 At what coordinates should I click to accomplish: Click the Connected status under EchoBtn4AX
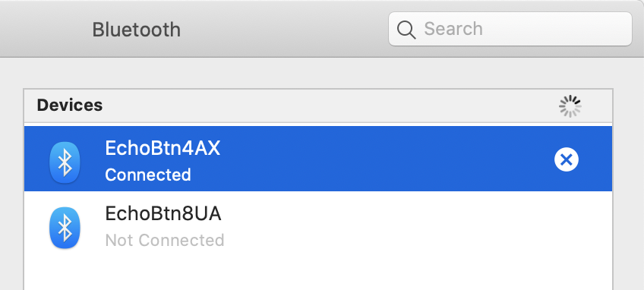point(148,175)
